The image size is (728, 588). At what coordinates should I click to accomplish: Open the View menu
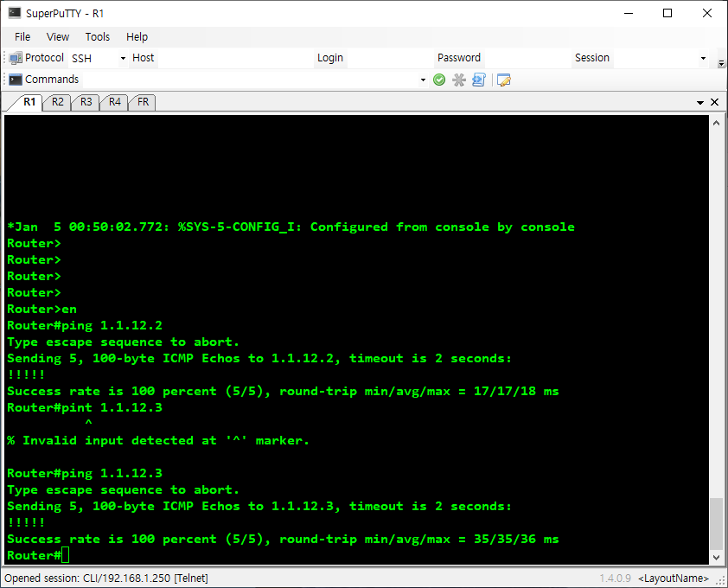click(x=58, y=36)
